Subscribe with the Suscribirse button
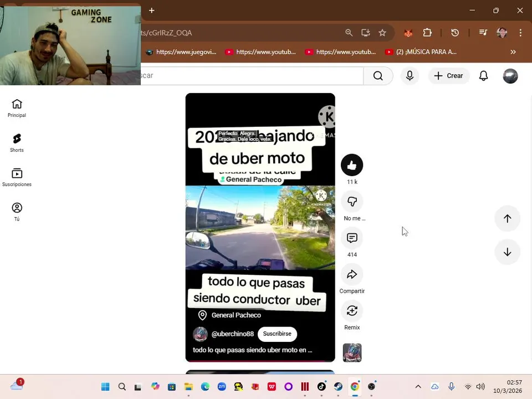The height and width of the screenshot is (399, 532). [277, 334]
